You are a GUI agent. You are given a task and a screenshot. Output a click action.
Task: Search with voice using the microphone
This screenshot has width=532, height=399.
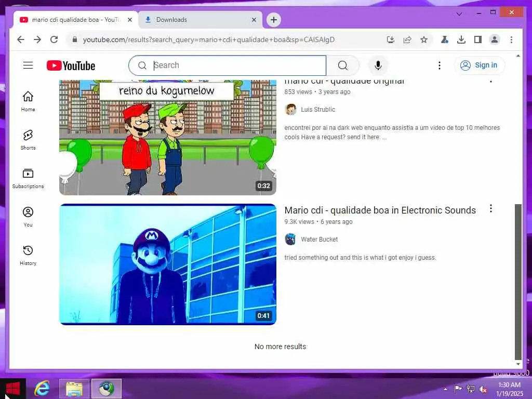click(378, 65)
